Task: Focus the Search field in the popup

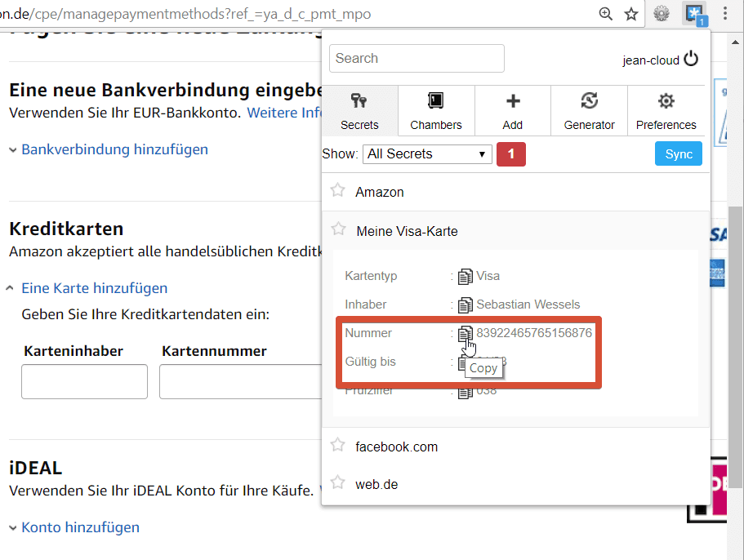Action: [417, 58]
